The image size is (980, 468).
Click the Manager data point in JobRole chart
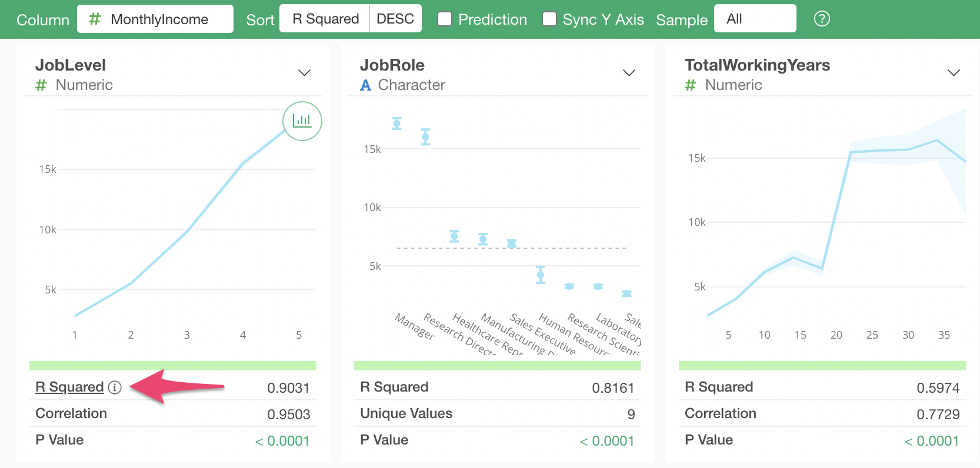point(397,123)
